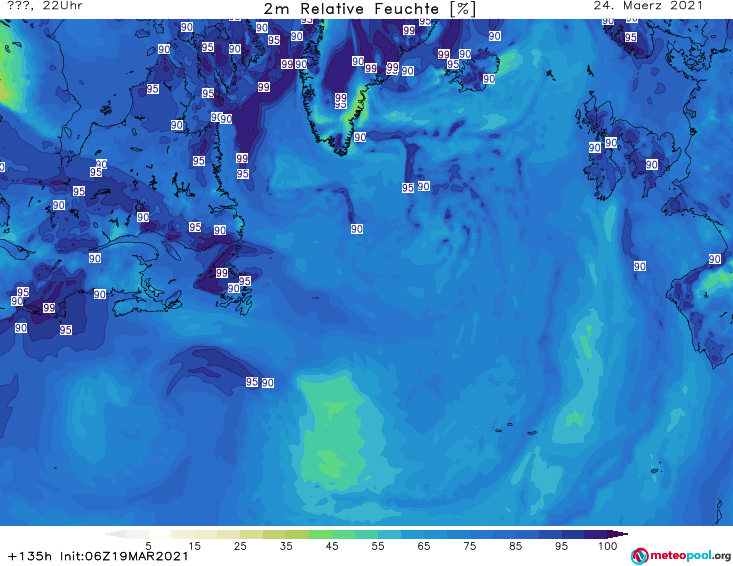Click the color scale label "35"
Screen dimensions: 733x566
pyautogui.click(x=286, y=546)
